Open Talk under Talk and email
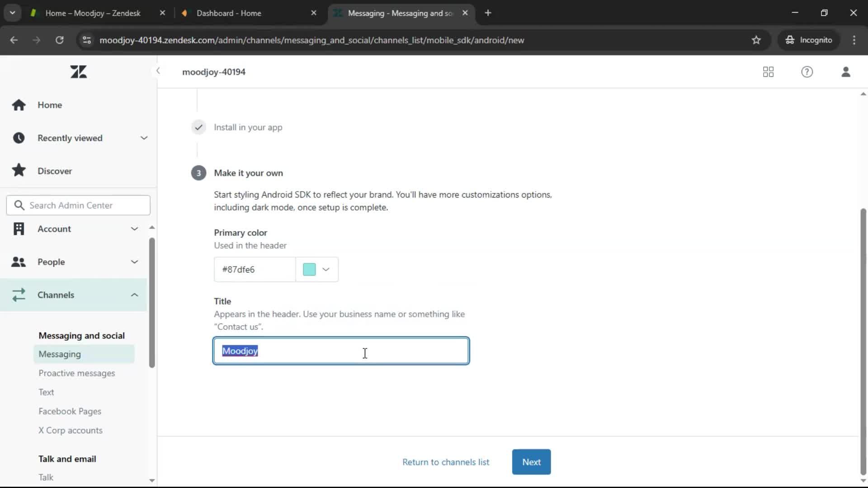The height and width of the screenshot is (488, 868). 46,477
